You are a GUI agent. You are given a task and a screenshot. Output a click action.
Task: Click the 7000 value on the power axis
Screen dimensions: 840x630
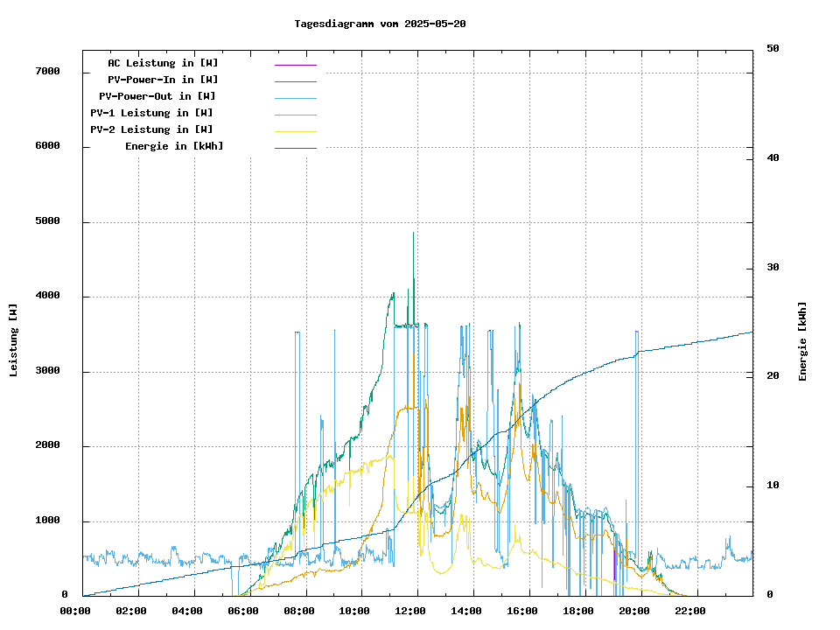[x=47, y=71]
